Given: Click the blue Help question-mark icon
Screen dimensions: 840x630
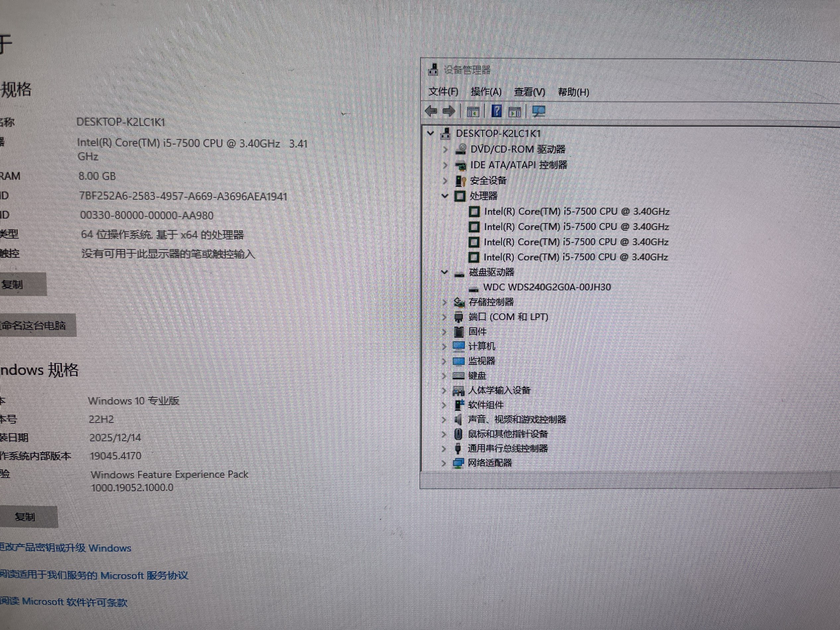Looking at the screenshot, I should [496, 111].
